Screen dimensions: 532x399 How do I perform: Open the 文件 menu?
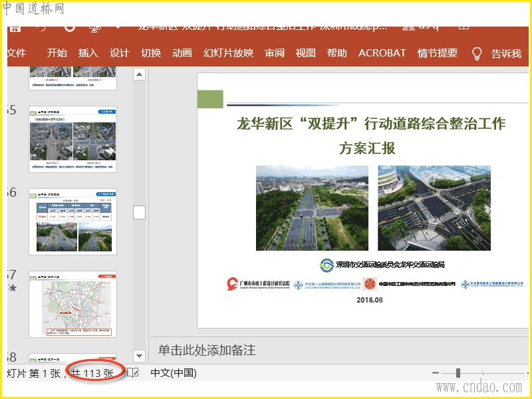pyautogui.click(x=16, y=53)
